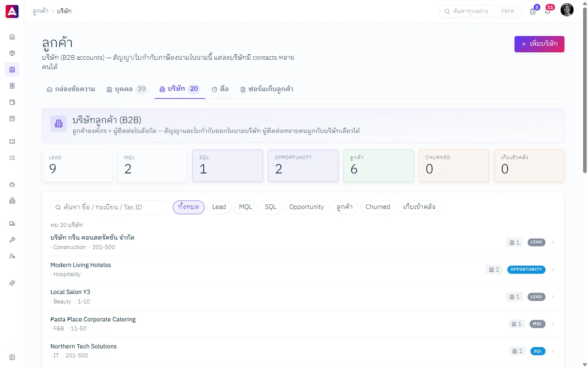This screenshot has width=588, height=368.
Task: Click the ลูกค้า breadcrumb link
Action: 40,11
